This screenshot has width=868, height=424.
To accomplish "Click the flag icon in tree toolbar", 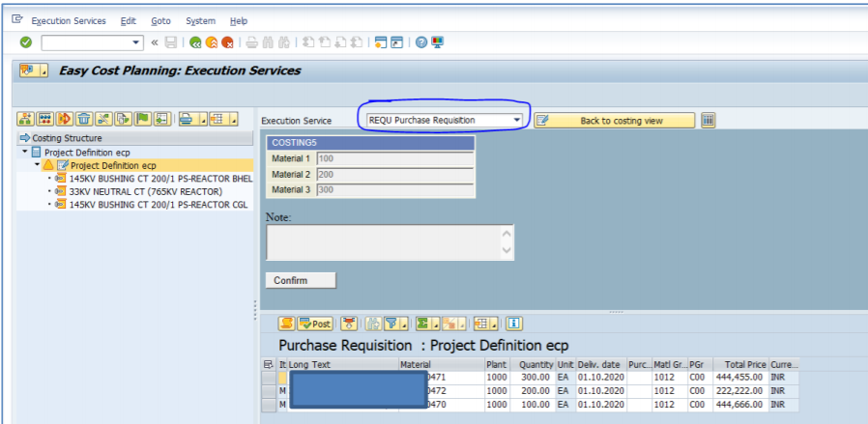I will [x=142, y=119].
